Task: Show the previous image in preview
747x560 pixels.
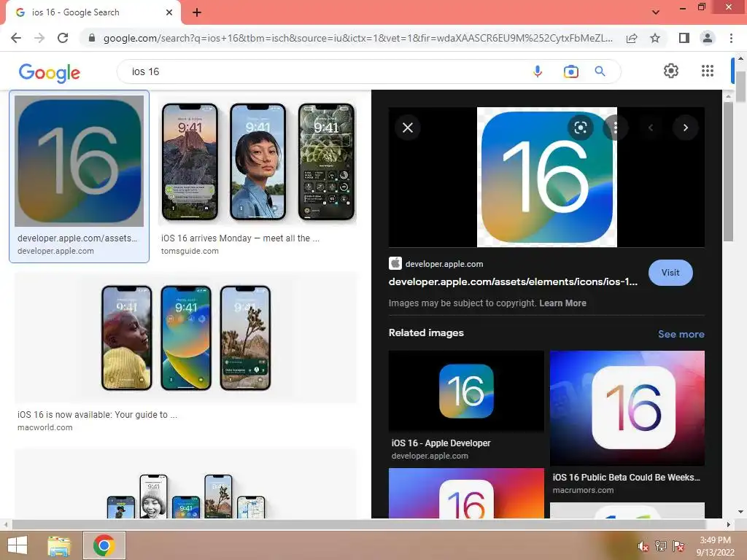Action: (x=650, y=128)
